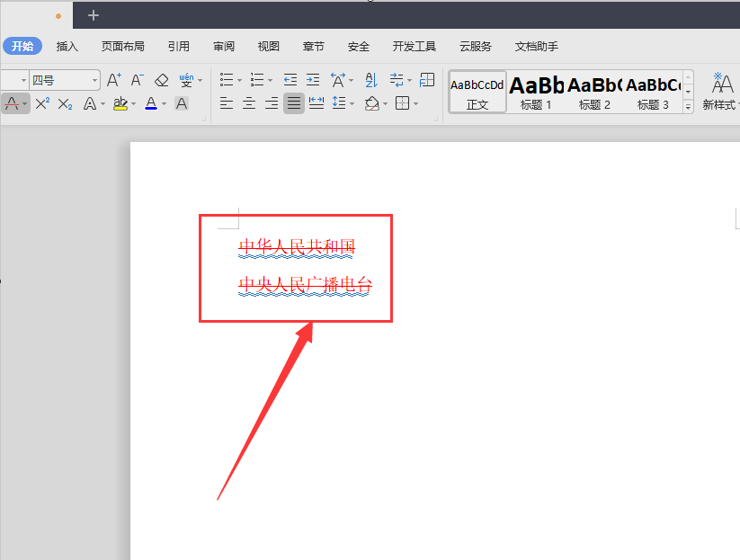Open the highlight color dropdown arrow
This screenshot has height=560, width=740.
(x=134, y=103)
